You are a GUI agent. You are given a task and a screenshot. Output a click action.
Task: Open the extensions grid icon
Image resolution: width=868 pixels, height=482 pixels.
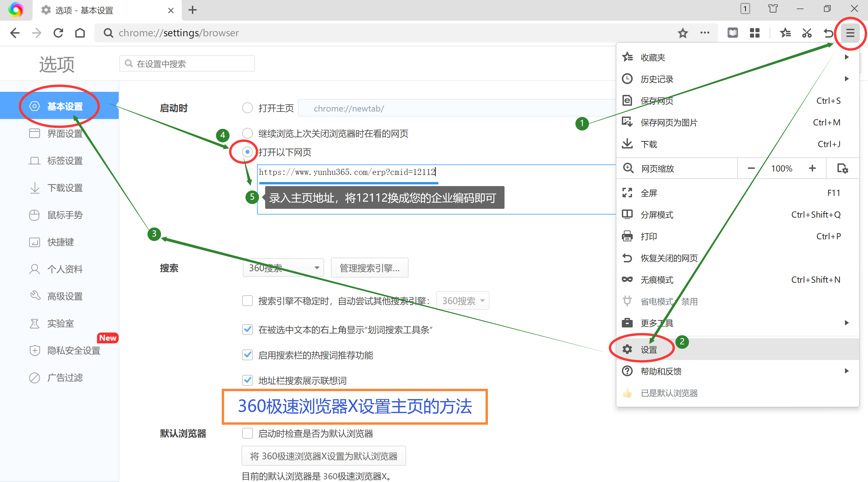coord(755,33)
